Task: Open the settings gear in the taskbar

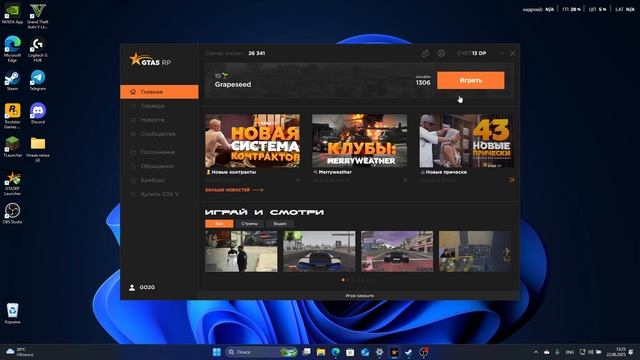Action: coord(380,352)
